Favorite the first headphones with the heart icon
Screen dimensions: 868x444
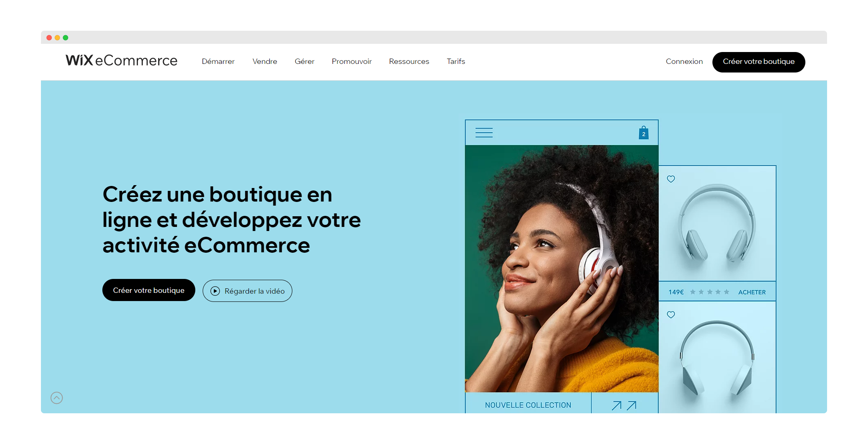671,179
